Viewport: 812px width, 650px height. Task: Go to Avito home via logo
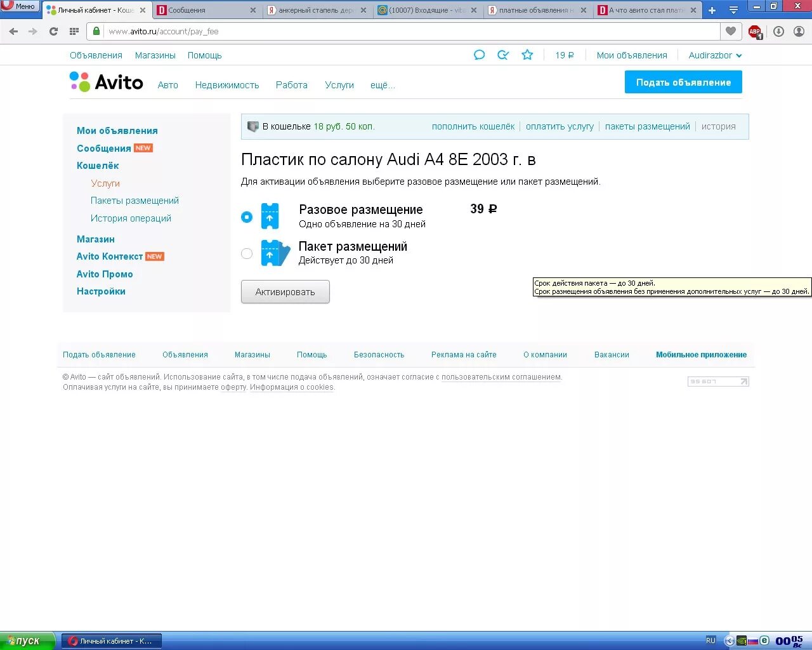tap(107, 82)
